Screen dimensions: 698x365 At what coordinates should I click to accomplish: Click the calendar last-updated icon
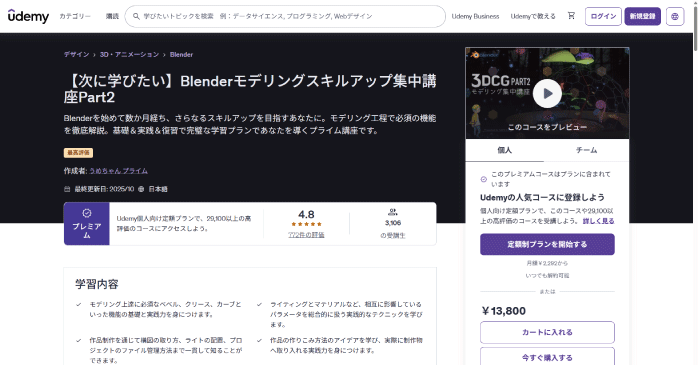(67, 189)
